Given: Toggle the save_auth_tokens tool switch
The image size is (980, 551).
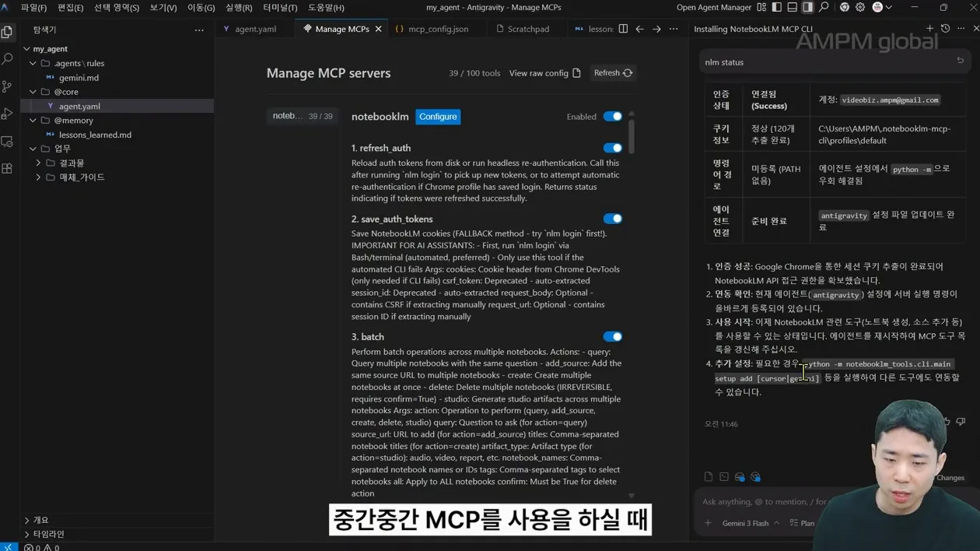Looking at the screenshot, I should (613, 219).
